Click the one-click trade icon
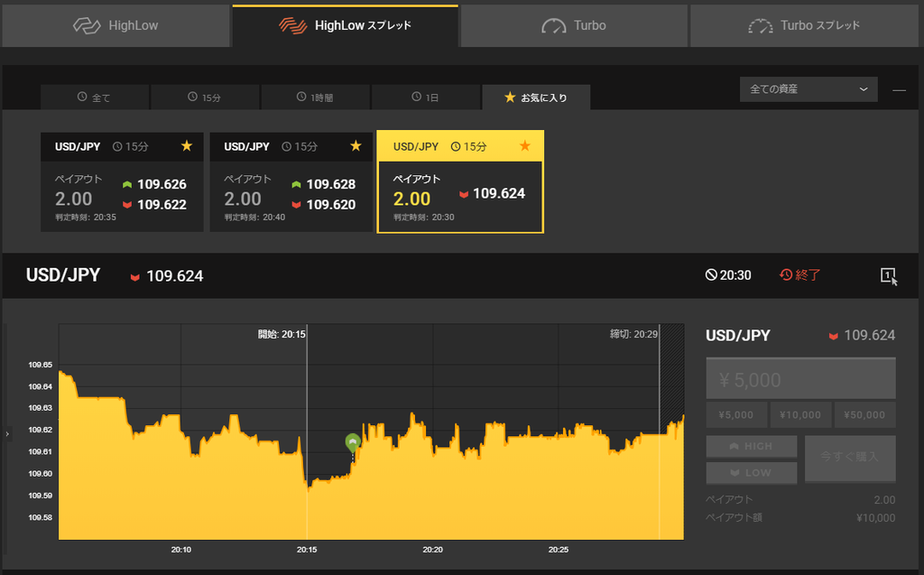Screen dimensions: 924x575 [x=889, y=275]
